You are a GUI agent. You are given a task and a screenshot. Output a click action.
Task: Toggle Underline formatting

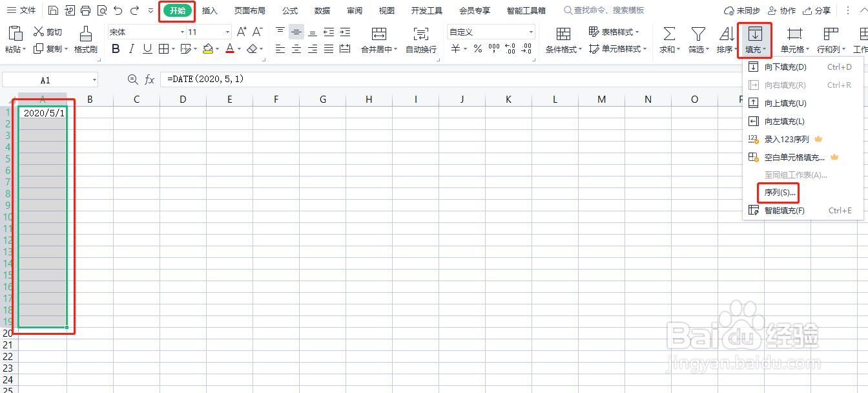[148, 48]
